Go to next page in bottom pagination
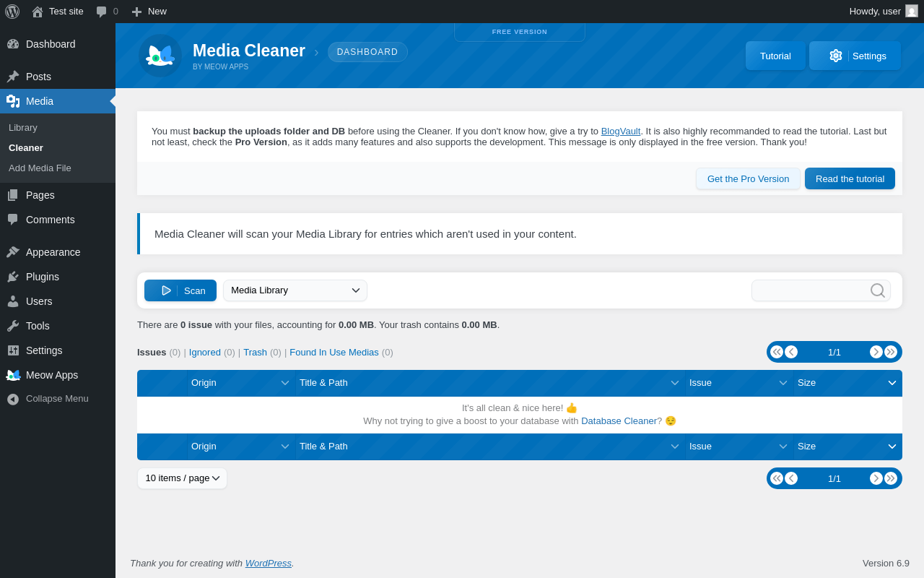The image size is (924, 578). [x=876, y=478]
